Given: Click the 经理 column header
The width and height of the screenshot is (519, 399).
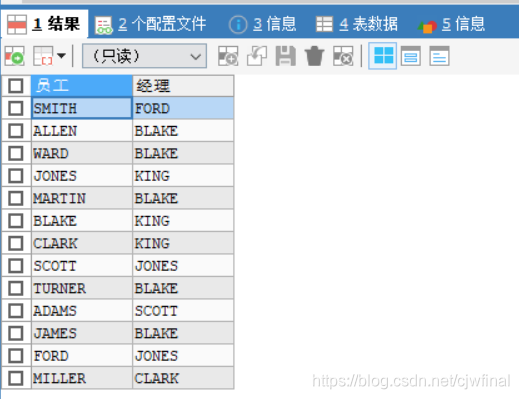Looking at the screenshot, I should tap(183, 86).
